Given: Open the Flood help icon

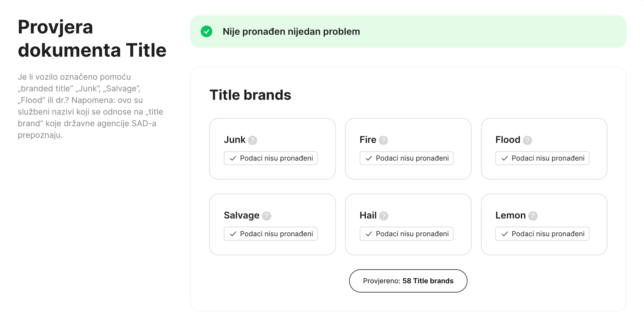Looking at the screenshot, I should click(527, 140).
